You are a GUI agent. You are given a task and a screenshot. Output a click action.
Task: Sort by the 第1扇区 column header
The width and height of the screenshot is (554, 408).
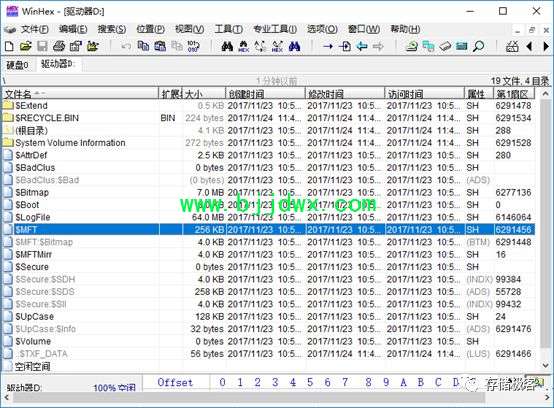[x=514, y=94]
